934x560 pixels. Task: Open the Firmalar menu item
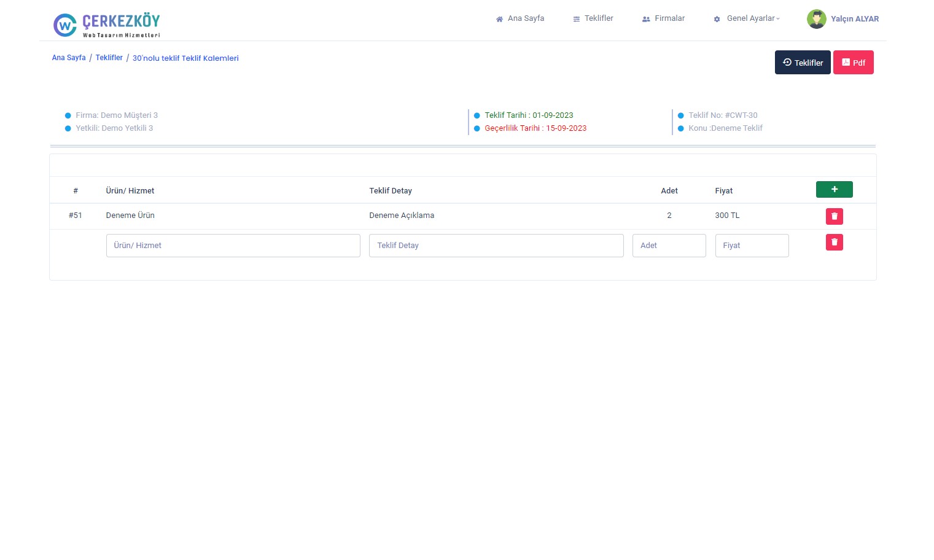[669, 18]
